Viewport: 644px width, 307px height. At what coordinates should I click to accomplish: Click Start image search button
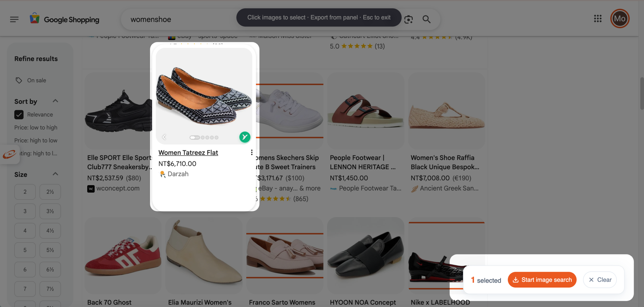click(542, 280)
